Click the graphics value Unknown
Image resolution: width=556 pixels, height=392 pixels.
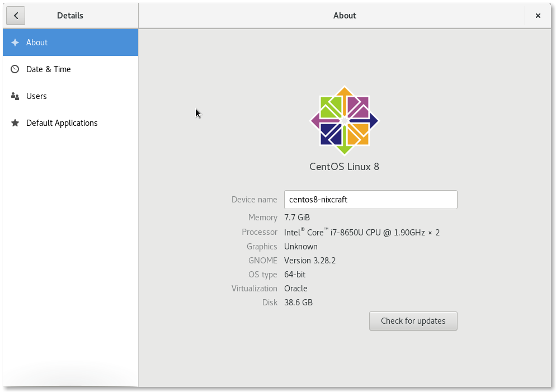(301, 247)
